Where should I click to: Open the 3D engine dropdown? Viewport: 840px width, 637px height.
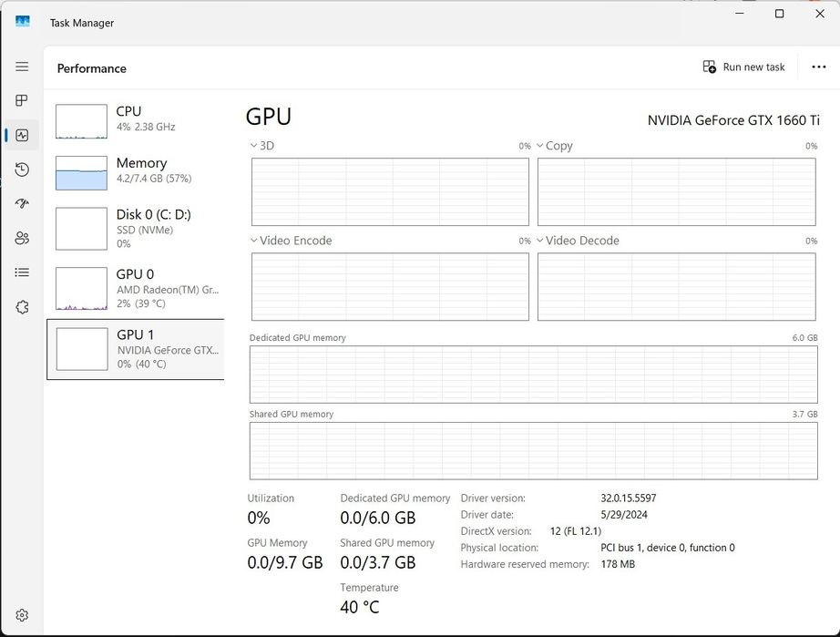point(262,146)
